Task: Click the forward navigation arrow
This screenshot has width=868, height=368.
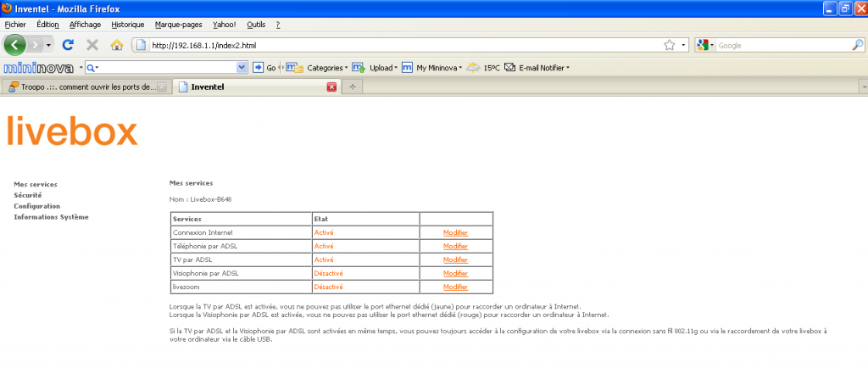Action: pos(35,45)
